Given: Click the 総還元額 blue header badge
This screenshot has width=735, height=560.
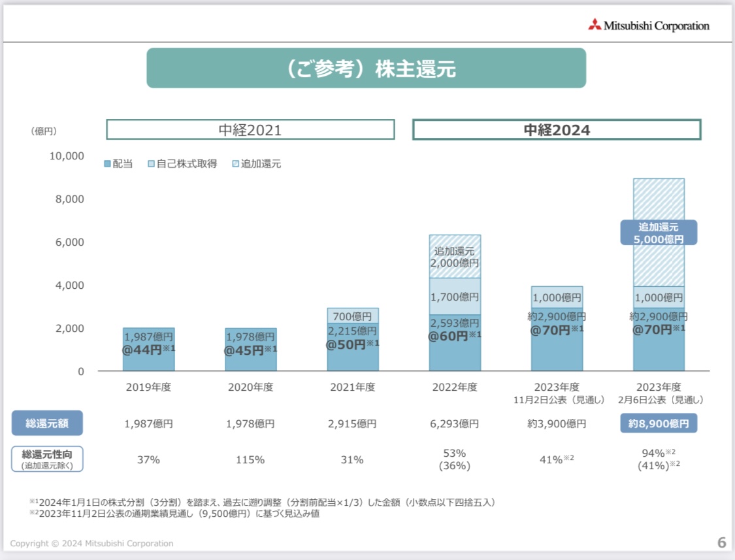Looking at the screenshot, I should pyautogui.click(x=48, y=423).
